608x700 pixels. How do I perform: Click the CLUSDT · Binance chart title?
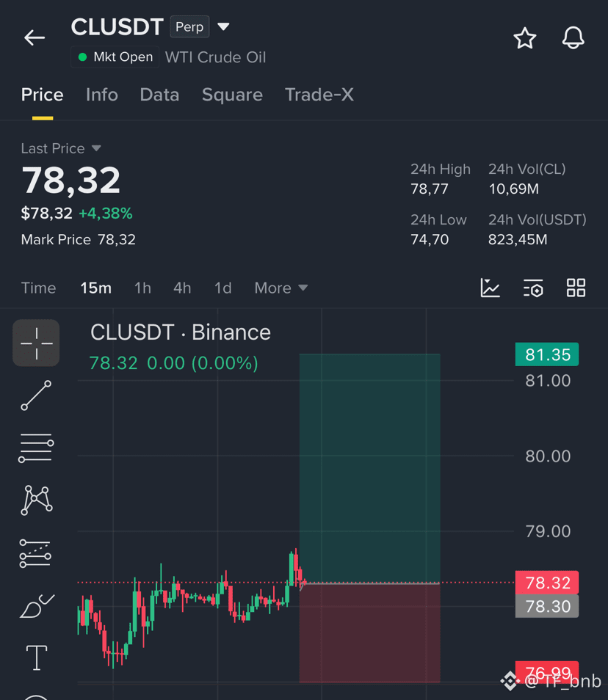(181, 332)
